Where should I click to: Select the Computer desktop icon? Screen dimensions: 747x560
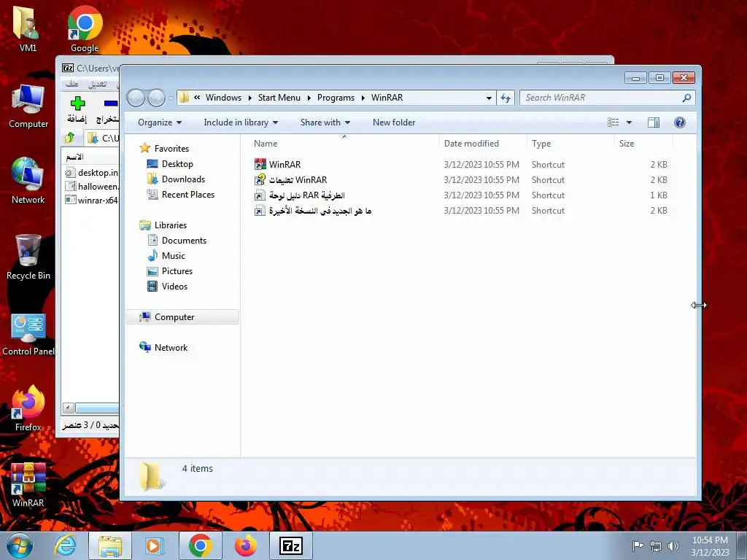pos(28,106)
